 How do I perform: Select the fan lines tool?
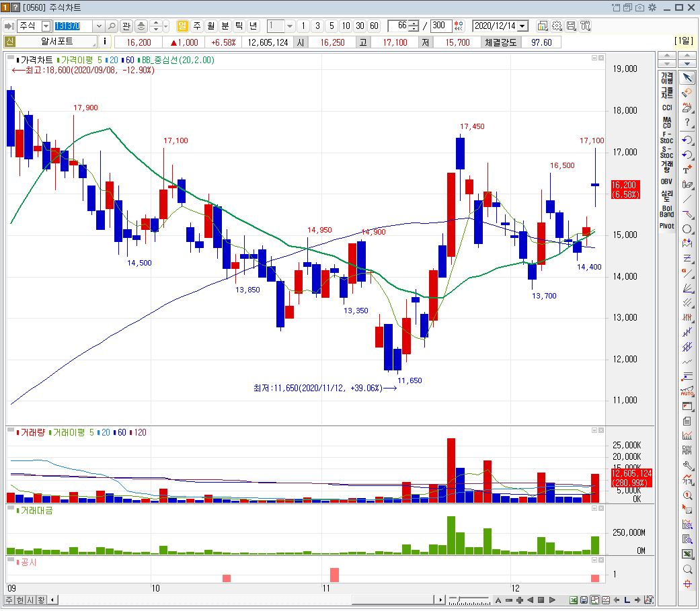687,288
